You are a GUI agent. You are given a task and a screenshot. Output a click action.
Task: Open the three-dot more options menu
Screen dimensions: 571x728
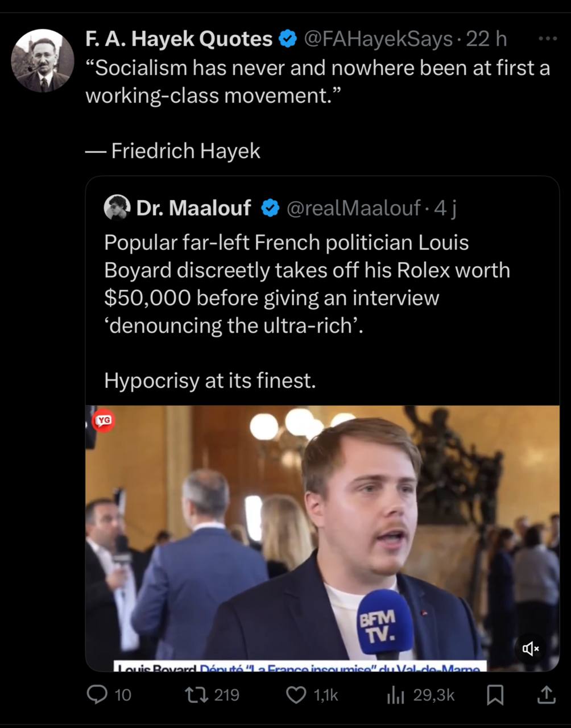548,39
